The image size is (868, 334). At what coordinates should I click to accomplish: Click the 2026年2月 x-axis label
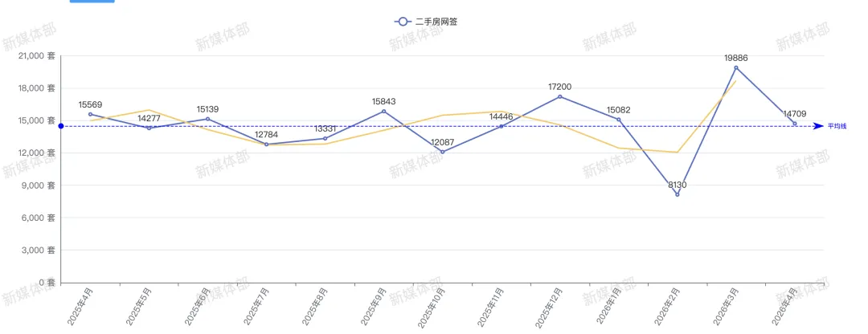667,307
